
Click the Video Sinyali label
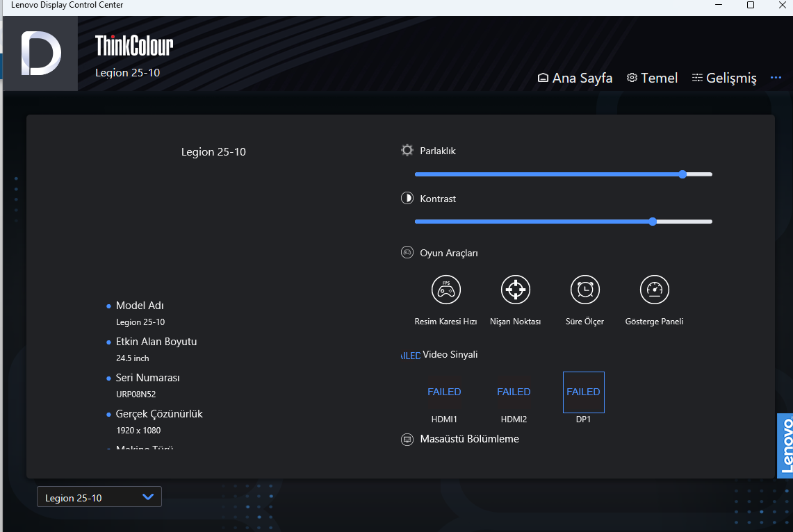450,355
